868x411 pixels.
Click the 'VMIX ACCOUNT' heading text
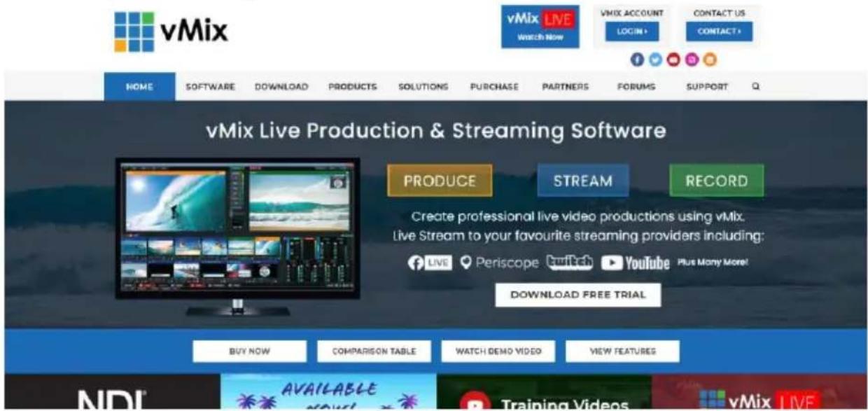[x=632, y=13]
